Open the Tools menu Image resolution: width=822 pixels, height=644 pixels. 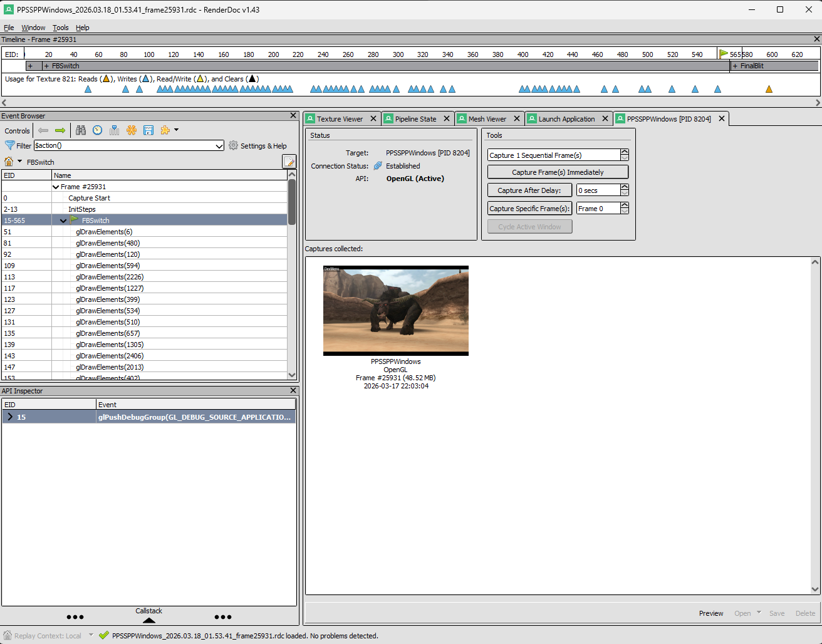click(60, 28)
